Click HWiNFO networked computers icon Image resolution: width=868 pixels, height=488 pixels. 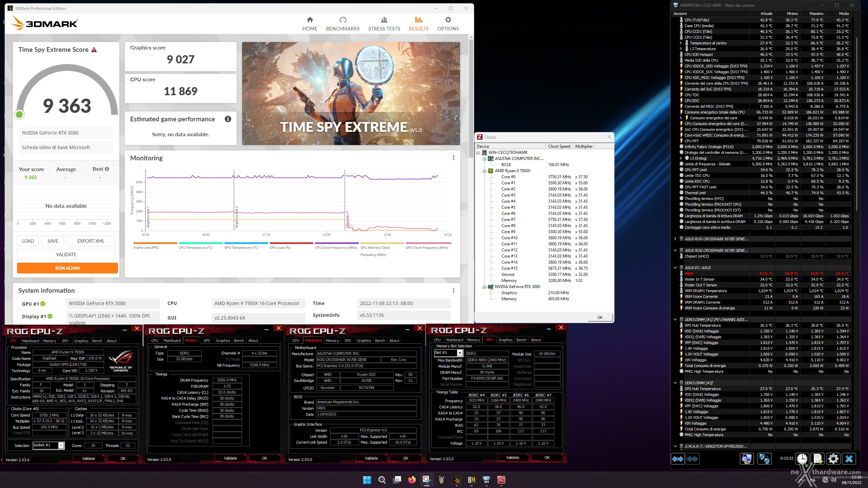pyautogui.click(x=764, y=459)
